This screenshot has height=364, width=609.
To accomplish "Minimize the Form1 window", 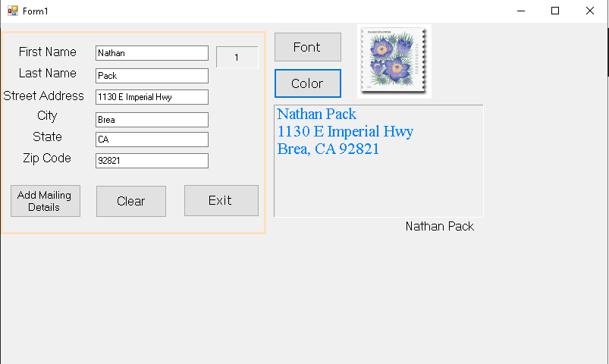I will [521, 11].
